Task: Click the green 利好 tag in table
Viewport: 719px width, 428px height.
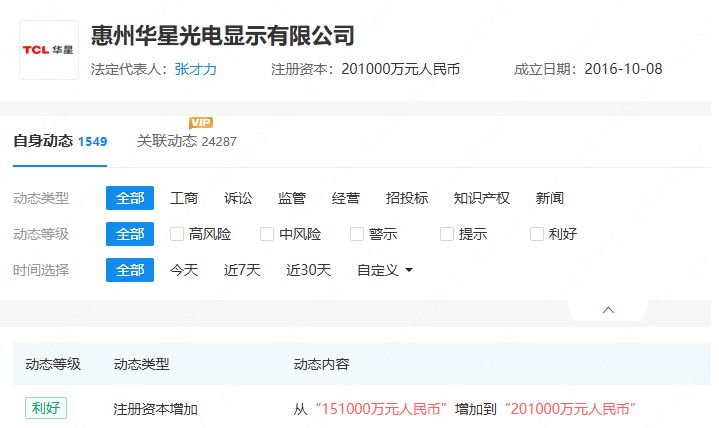Action: 46,408
